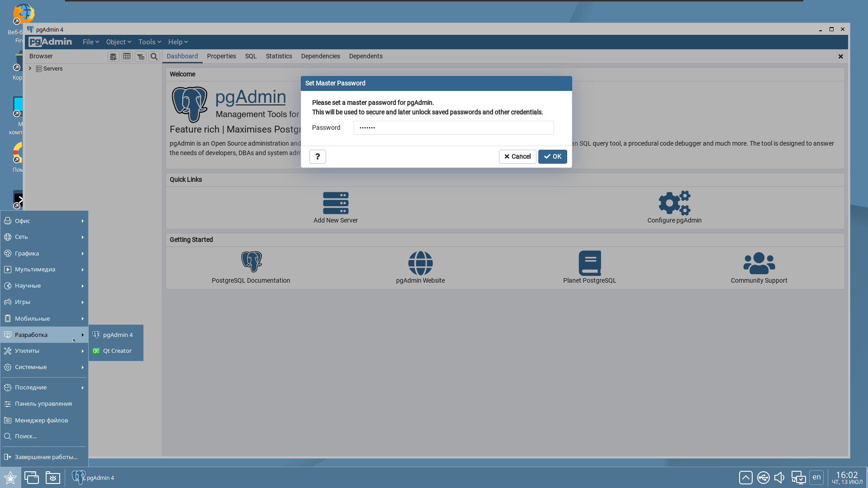The height and width of the screenshot is (488, 868).
Task: Open the Help menu dropdown
Action: [x=178, y=42]
